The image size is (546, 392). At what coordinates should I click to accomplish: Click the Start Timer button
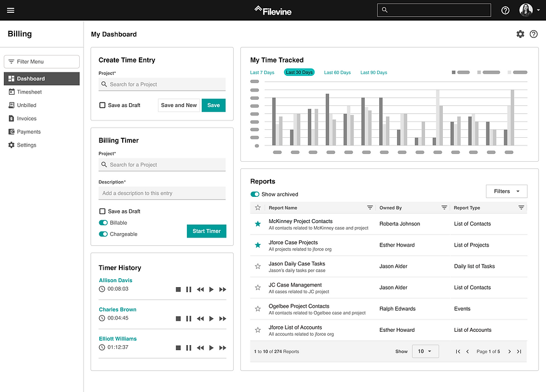tap(206, 231)
